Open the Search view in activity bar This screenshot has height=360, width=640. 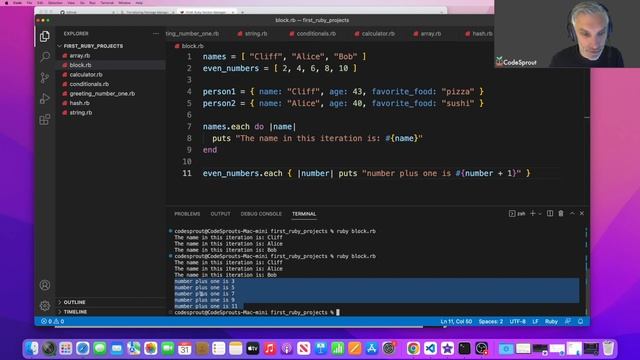pos(45,56)
